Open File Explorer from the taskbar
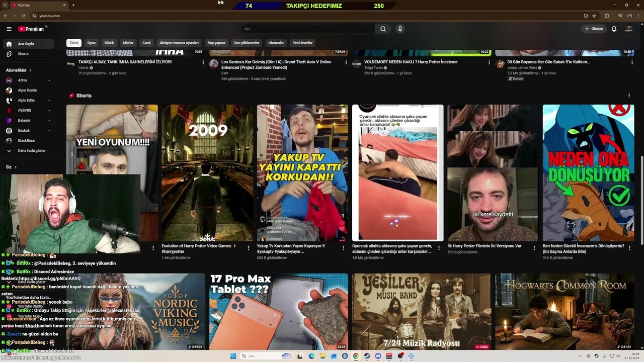The height and width of the screenshot is (362, 644). tap(323, 356)
